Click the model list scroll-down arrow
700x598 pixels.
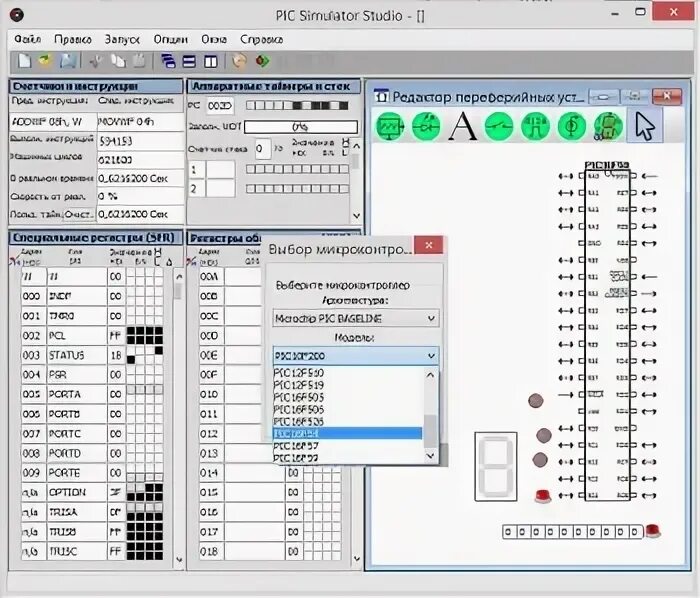coord(430,456)
